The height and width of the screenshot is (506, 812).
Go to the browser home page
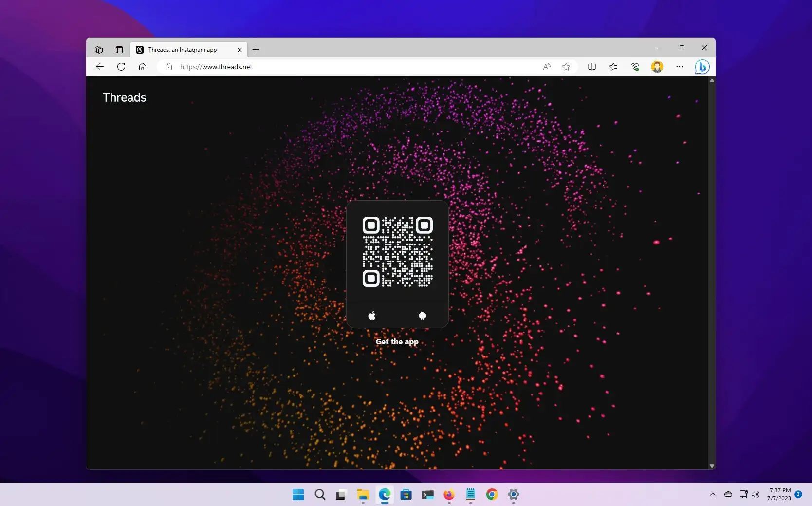coord(143,67)
